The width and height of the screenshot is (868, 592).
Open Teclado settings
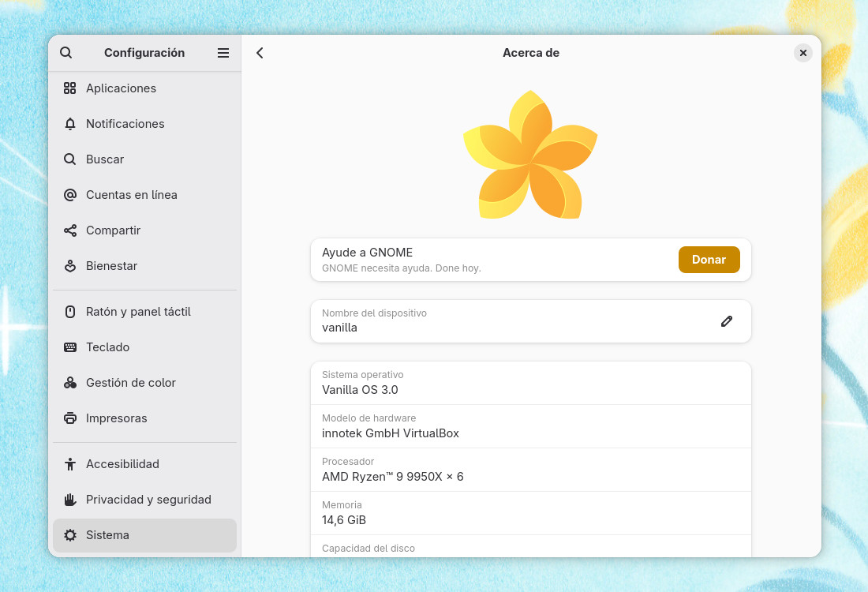click(x=144, y=347)
